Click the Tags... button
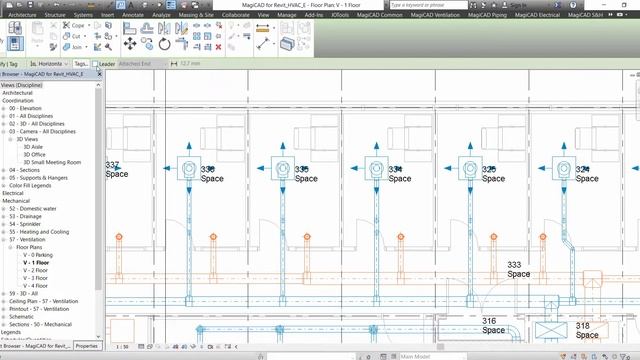 (81, 64)
